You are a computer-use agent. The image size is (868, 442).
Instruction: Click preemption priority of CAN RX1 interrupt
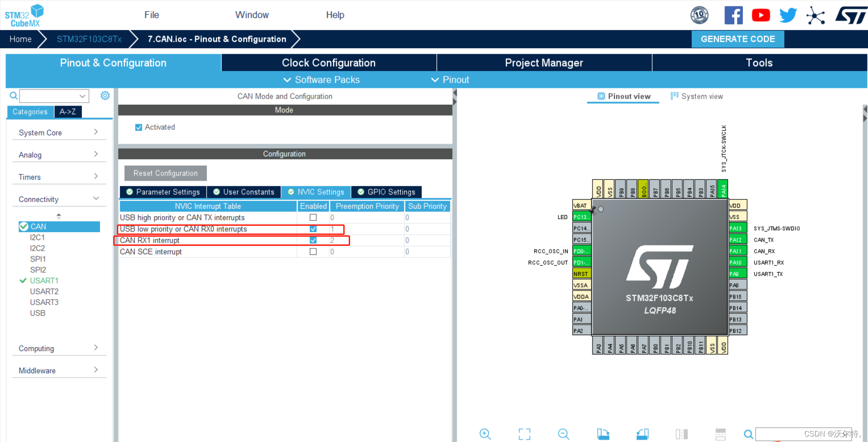click(366, 240)
